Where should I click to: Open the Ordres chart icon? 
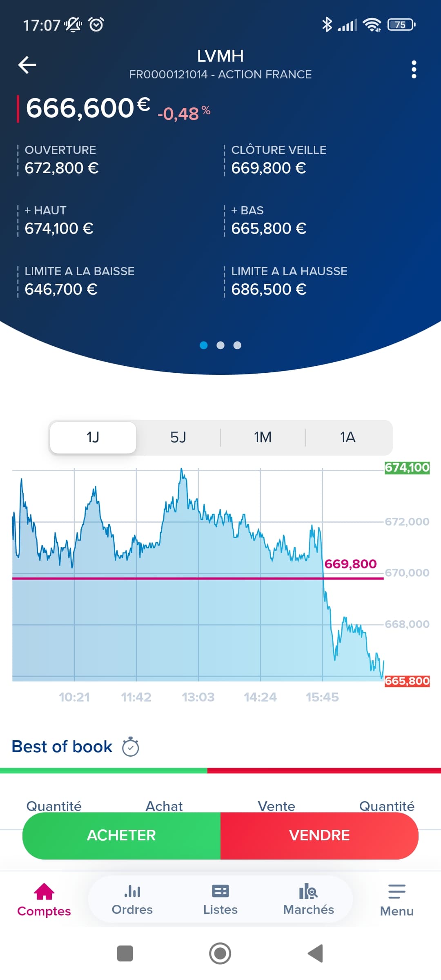click(132, 891)
